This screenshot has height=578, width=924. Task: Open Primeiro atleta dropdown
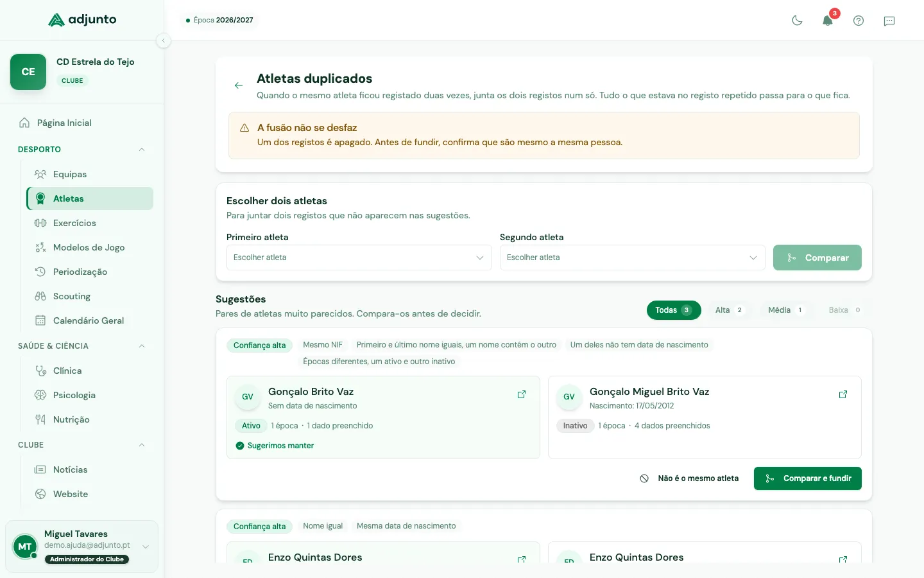click(359, 258)
